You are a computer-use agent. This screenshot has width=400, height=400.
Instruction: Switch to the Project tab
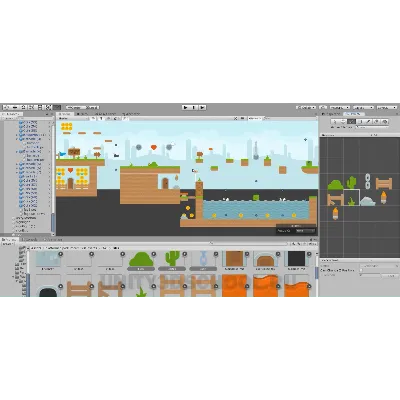(x=10, y=240)
